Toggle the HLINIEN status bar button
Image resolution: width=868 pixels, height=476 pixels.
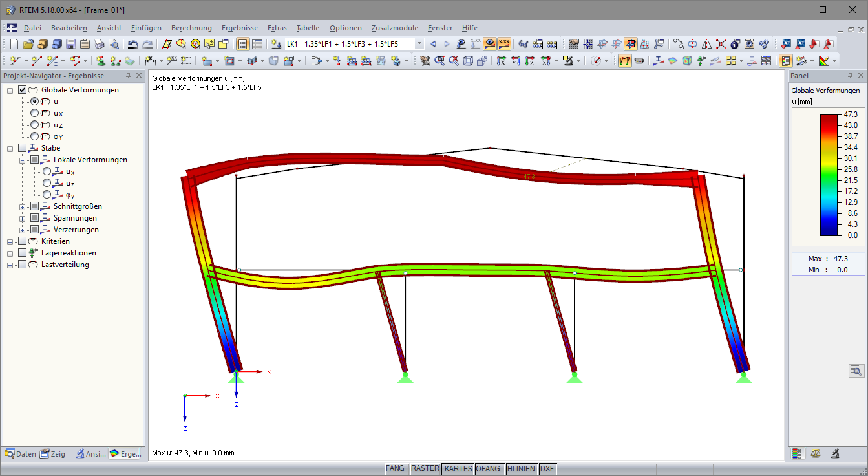521,468
